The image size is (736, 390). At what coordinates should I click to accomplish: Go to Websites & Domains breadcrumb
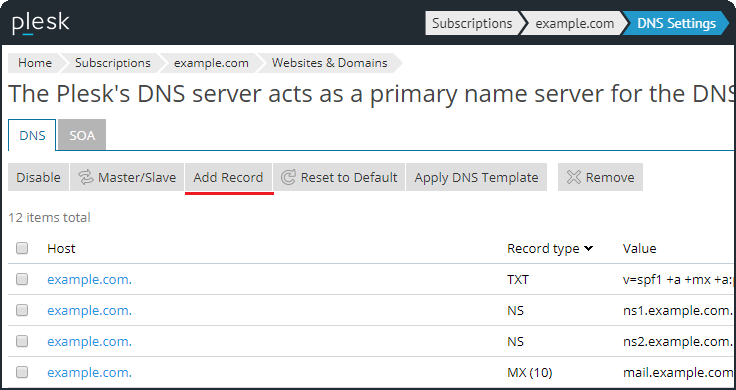coord(330,63)
